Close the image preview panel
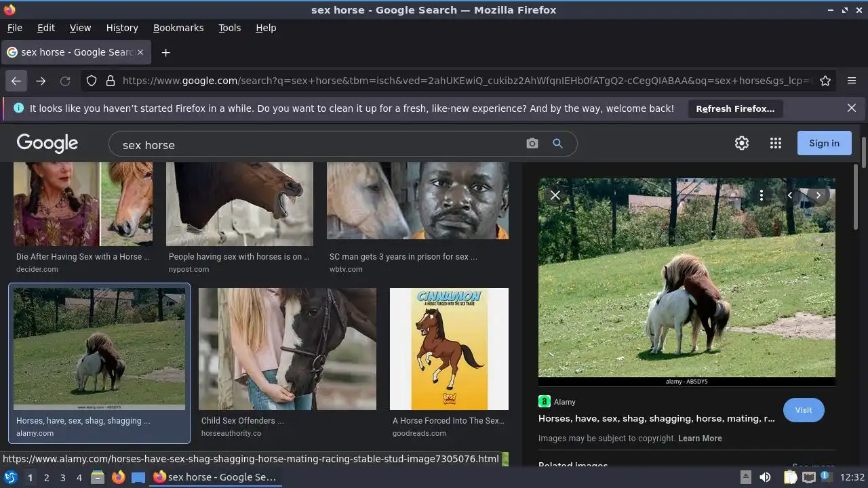The image size is (868, 488). (555, 195)
